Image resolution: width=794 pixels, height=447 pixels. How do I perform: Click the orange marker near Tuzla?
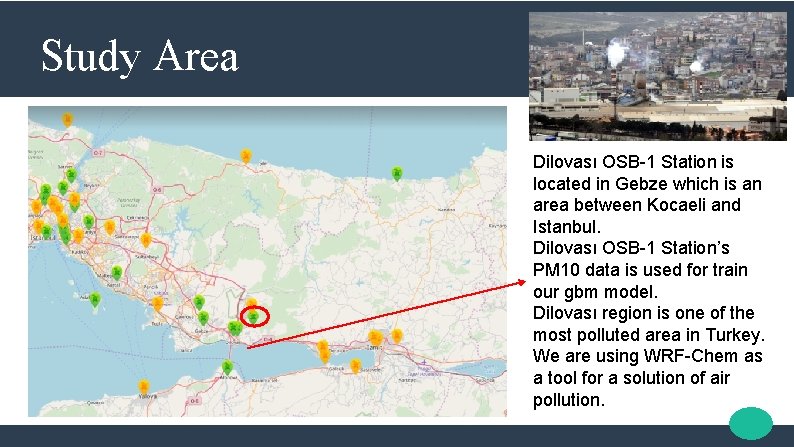coord(157,303)
